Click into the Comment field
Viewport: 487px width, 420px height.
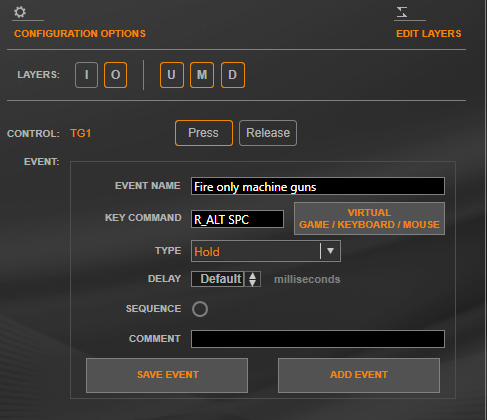(x=318, y=339)
